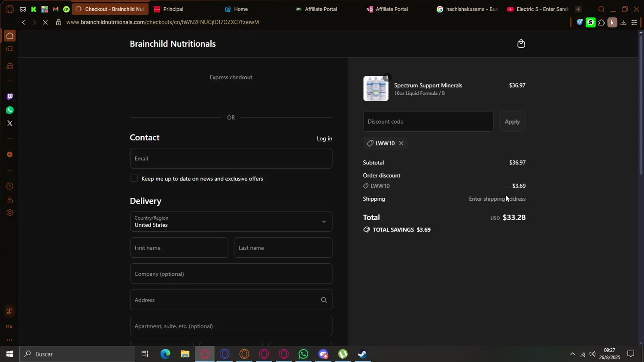Image resolution: width=644 pixels, height=362 pixels.
Task: Open Easy Setup sliders icon
Action: click(x=634, y=22)
